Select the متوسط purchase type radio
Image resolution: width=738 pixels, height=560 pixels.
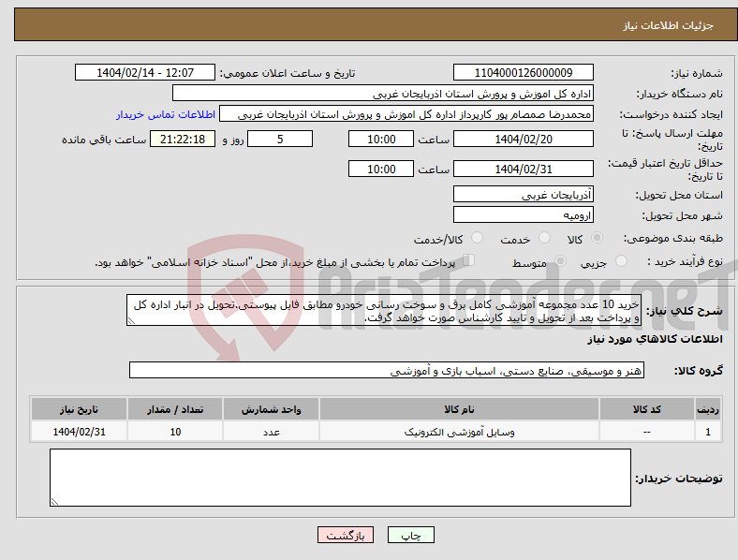561,261
